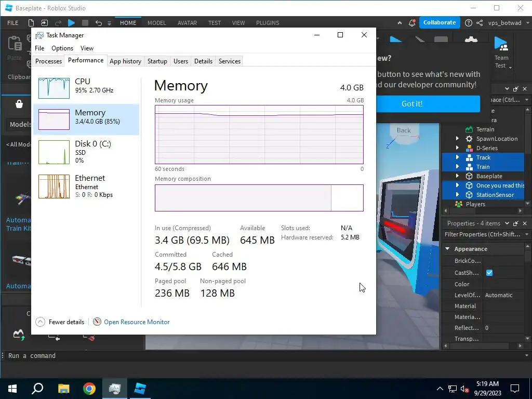The width and height of the screenshot is (532, 399).
Task: Click the help question mark icon
Action: (468, 23)
